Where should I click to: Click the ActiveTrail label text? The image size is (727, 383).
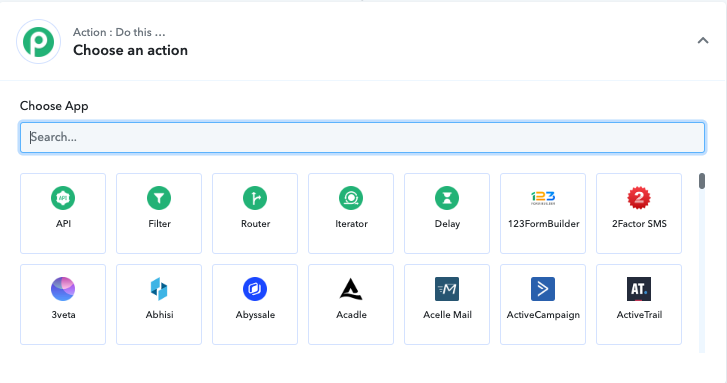(x=639, y=314)
